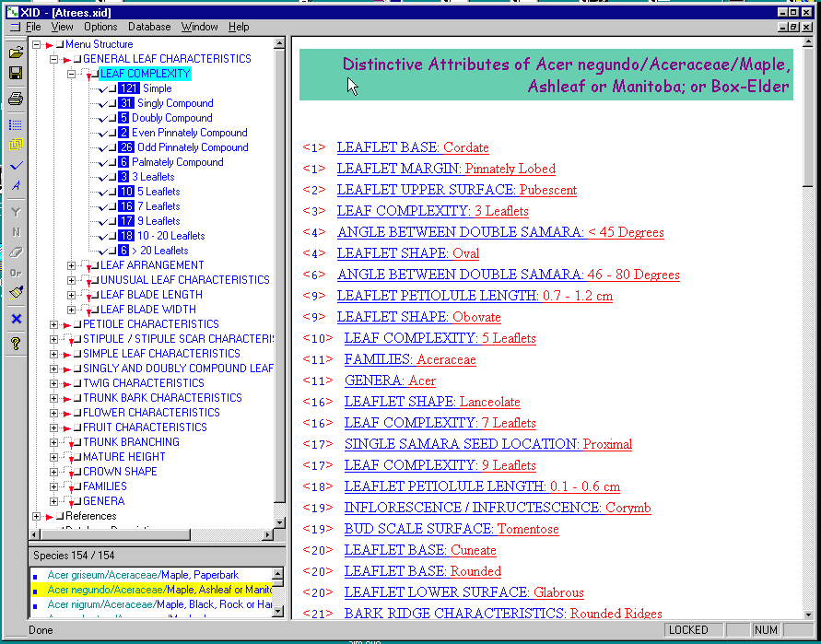Click the yellow question mark help icon
This screenshot has width=821, height=644.
16,344
